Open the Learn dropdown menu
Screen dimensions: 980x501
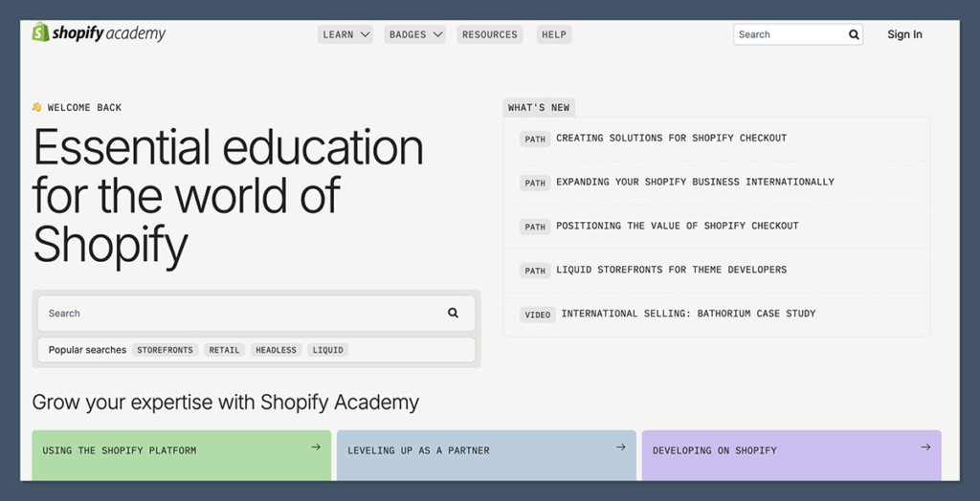[x=345, y=34]
